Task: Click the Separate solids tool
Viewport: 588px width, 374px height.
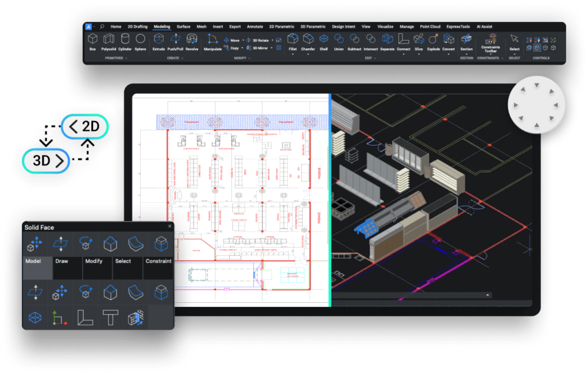Action: click(x=388, y=41)
